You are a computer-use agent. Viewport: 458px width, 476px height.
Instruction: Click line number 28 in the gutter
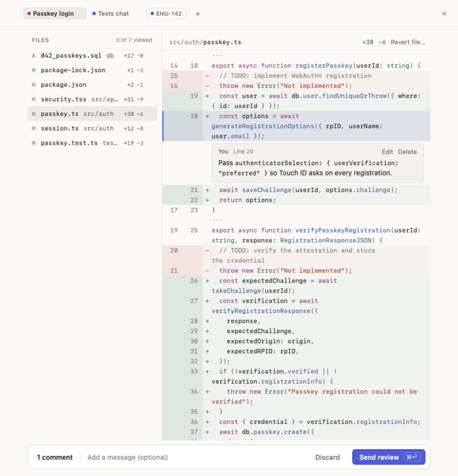pyautogui.click(x=194, y=321)
